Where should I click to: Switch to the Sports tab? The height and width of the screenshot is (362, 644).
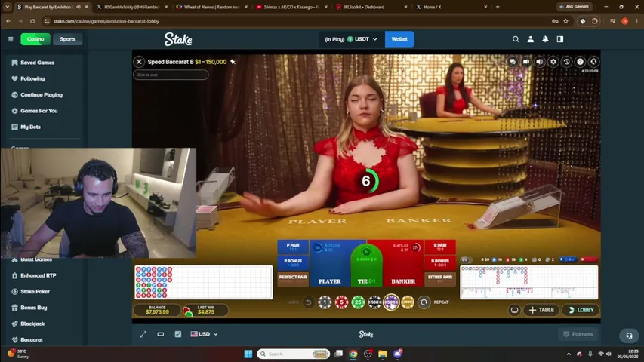[68, 39]
